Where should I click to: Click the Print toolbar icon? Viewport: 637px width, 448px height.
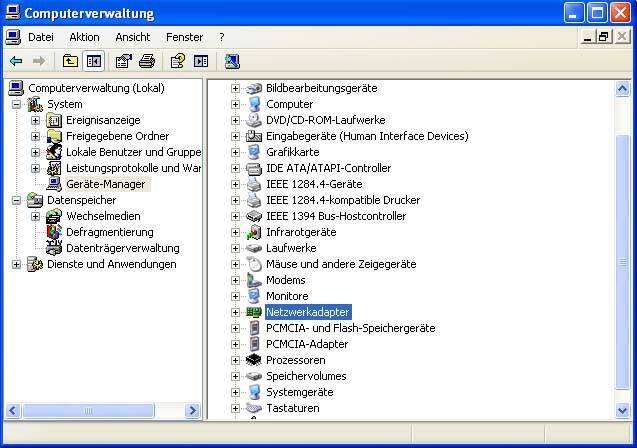click(x=147, y=61)
